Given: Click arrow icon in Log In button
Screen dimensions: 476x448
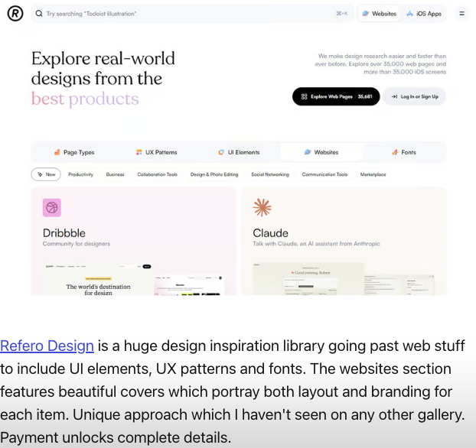Looking at the screenshot, I should pos(394,97).
